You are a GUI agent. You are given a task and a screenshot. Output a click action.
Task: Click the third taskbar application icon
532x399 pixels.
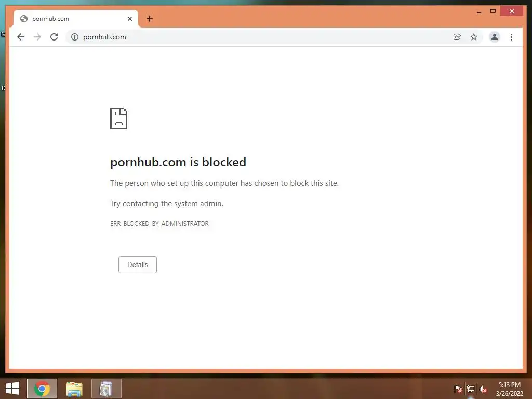point(106,389)
